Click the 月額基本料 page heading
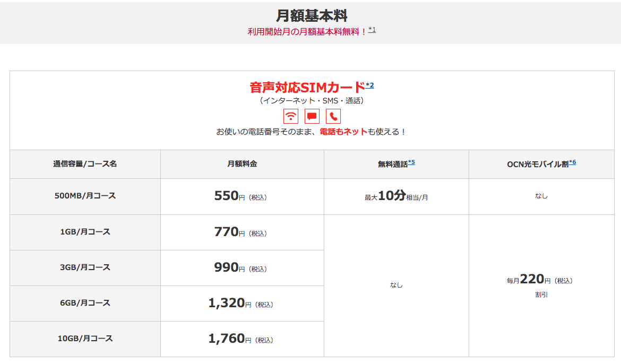The width and height of the screenshot is (621, 364). coord(312,15)
